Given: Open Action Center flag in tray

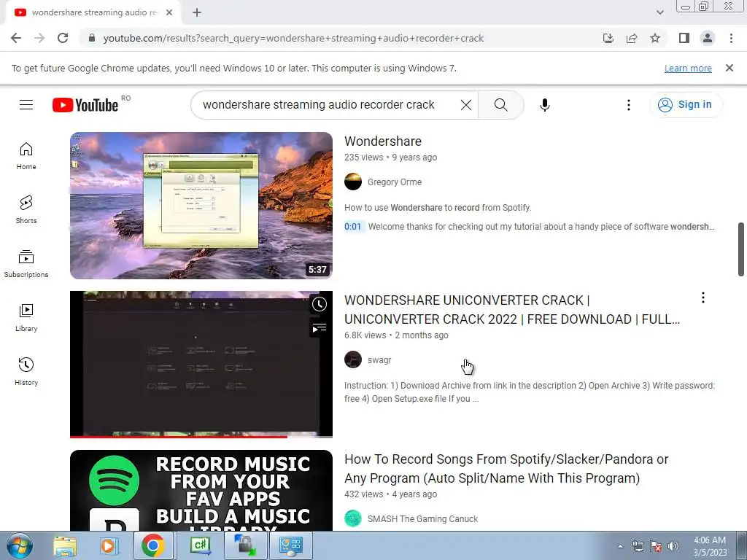Looking at the screenshot, I should point(655,546).
